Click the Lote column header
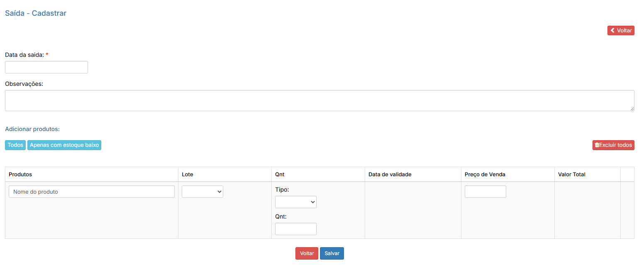 point(188,175)
